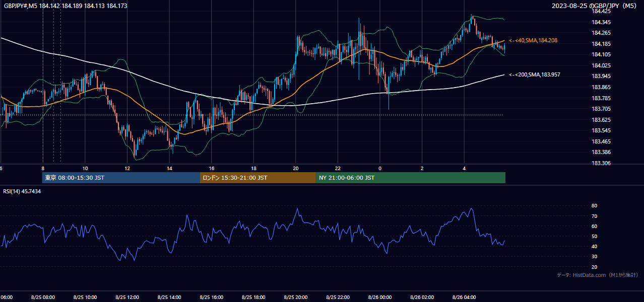Click the 183.785 price axis label
The image size is (644, 302).
(x=601, y=98)
